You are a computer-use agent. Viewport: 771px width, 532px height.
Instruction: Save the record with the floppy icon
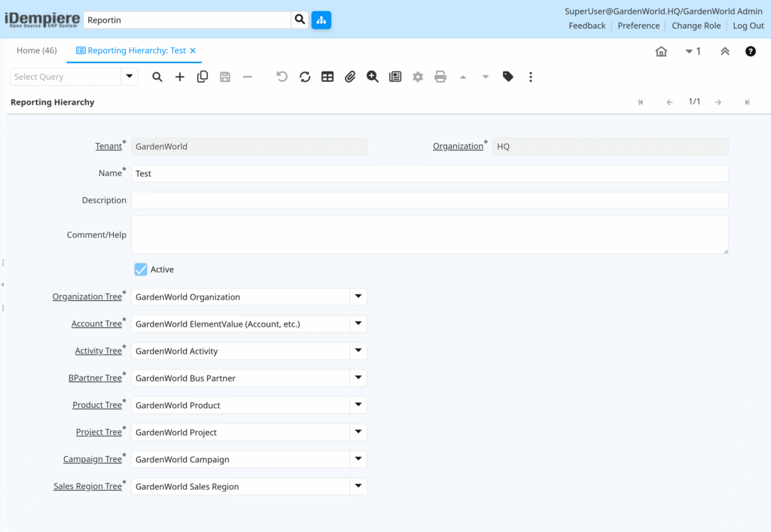[x=224, y=77]
